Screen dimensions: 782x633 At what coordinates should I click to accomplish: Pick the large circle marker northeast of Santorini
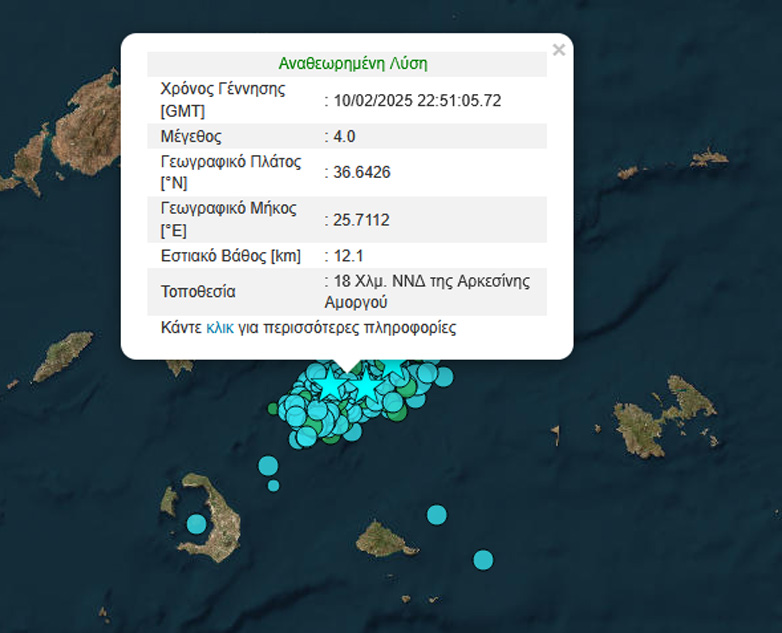(x=268, y=465)
